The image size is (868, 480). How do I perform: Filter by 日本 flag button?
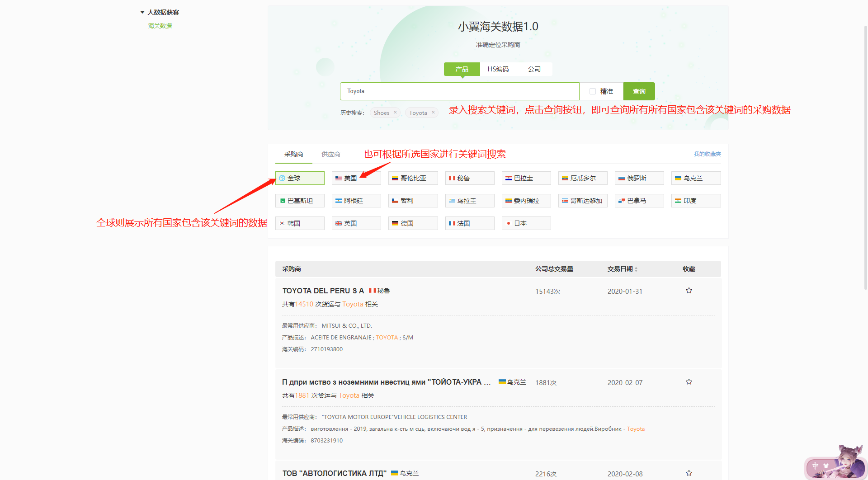(526, 223)
